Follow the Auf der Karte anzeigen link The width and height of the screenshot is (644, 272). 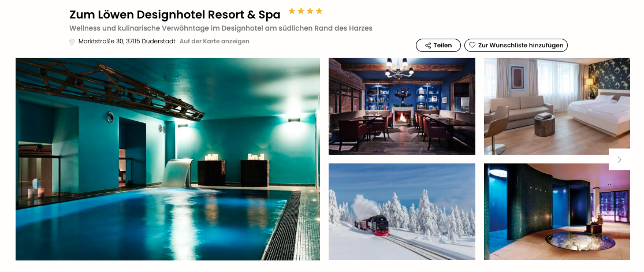(x=214, y=42)
